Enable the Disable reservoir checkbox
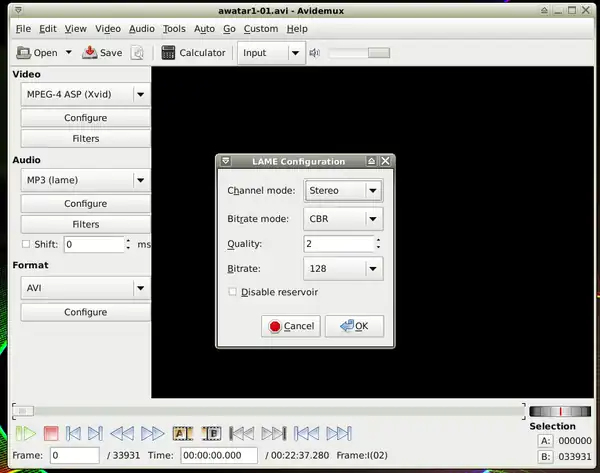600x473 pixels. click(x=233, y=292)
